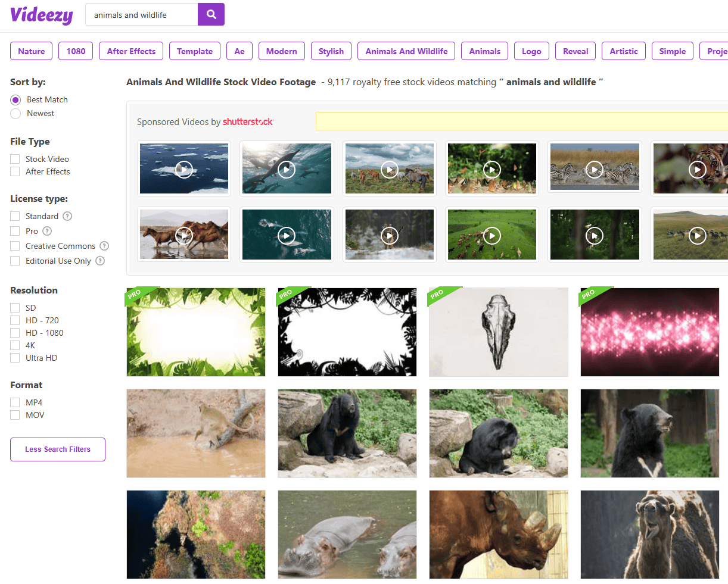The height and width of the screenshot is (584, 728).
Task: Tick the MP4 format checkbox
Action: (15, 402)
